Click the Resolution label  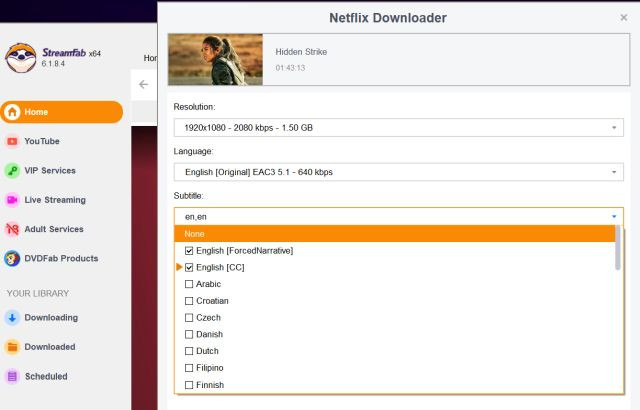(194, 107)
